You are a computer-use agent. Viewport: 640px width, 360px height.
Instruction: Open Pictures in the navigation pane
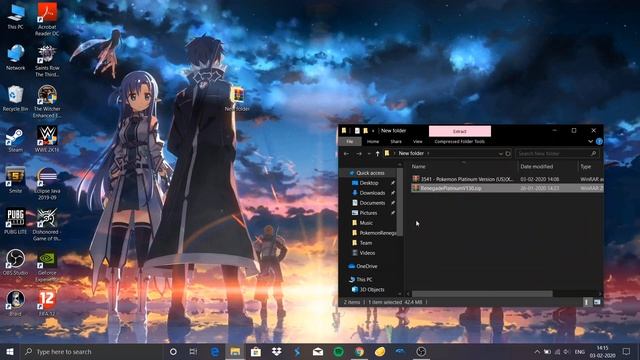coord(368,213)
